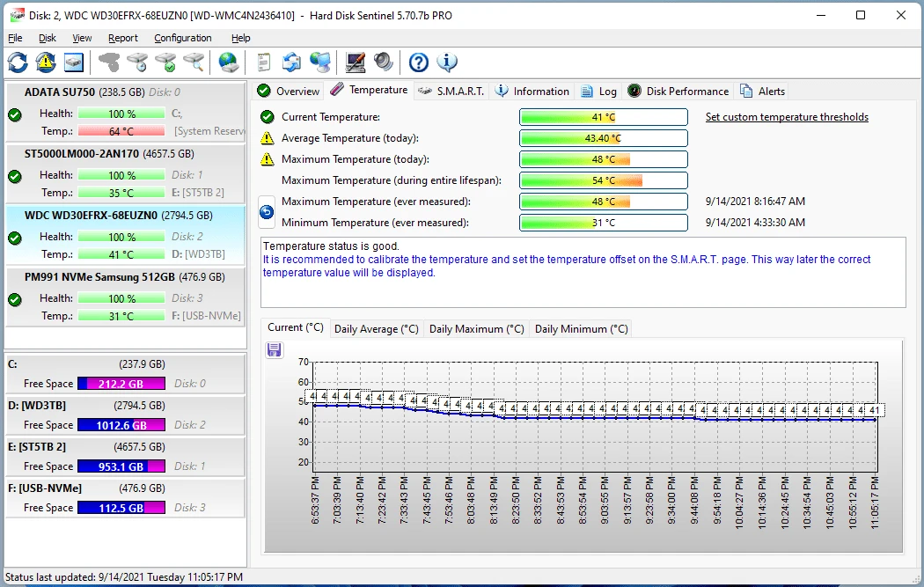Switch to the Overview tab
This screenshot has width=924, height=587.
point(289,92)
